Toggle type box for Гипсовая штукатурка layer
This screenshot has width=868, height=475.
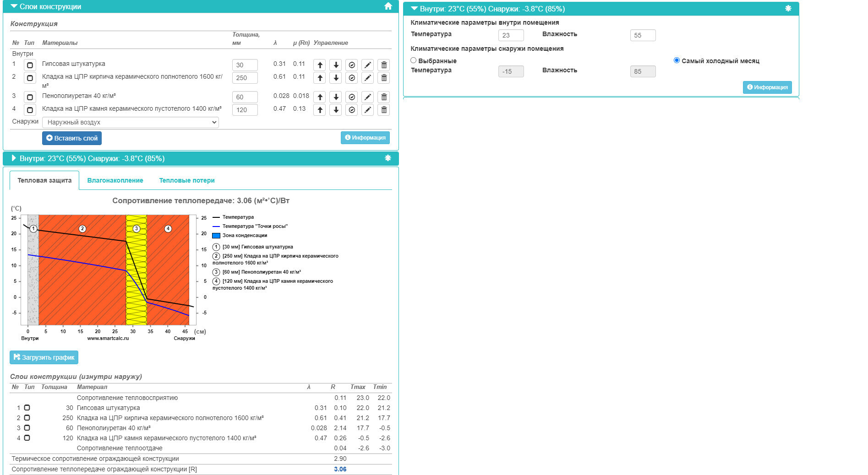point(30,65)
